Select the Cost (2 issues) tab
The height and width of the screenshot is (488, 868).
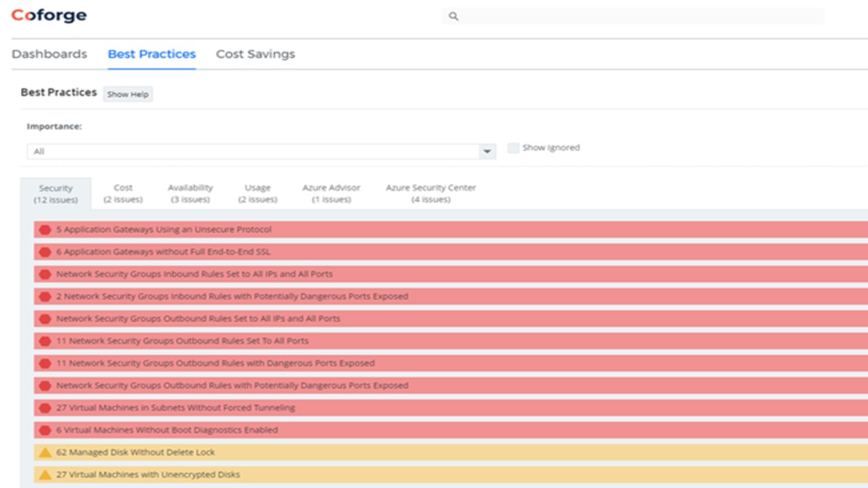[123, 193]
